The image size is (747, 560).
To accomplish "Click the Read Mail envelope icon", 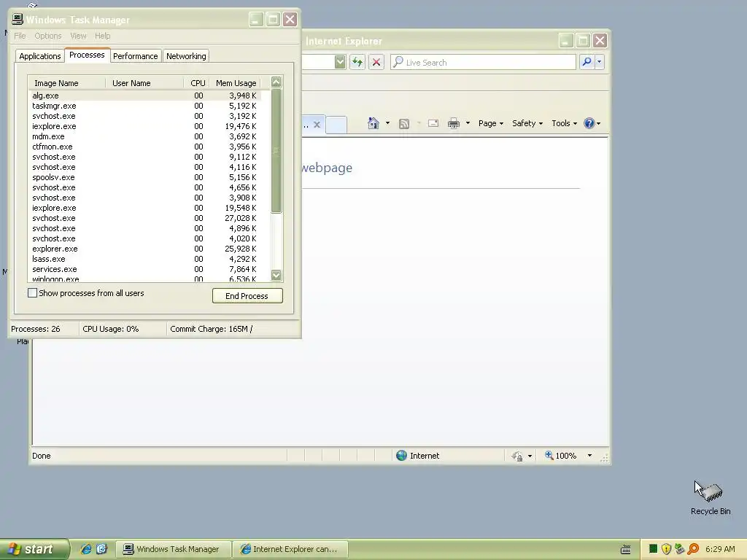I will point(433,123).
